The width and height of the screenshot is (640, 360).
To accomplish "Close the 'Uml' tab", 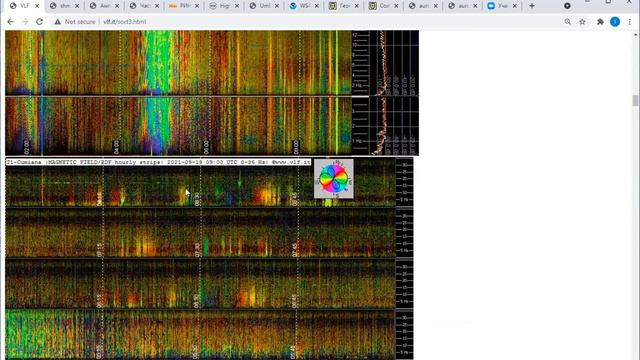I will (277, 6).
